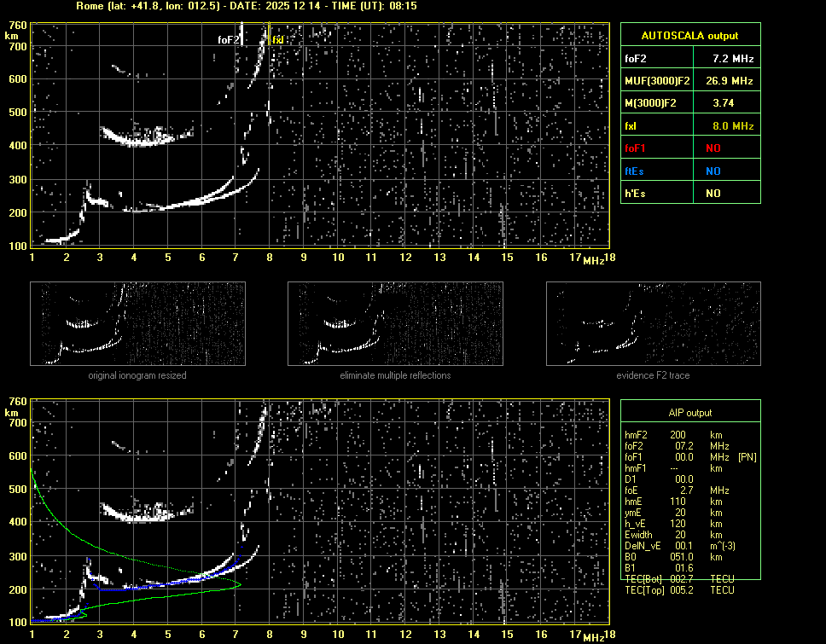Click the AIP output panel header
This screenshot has width=826, height=644.
689,413
